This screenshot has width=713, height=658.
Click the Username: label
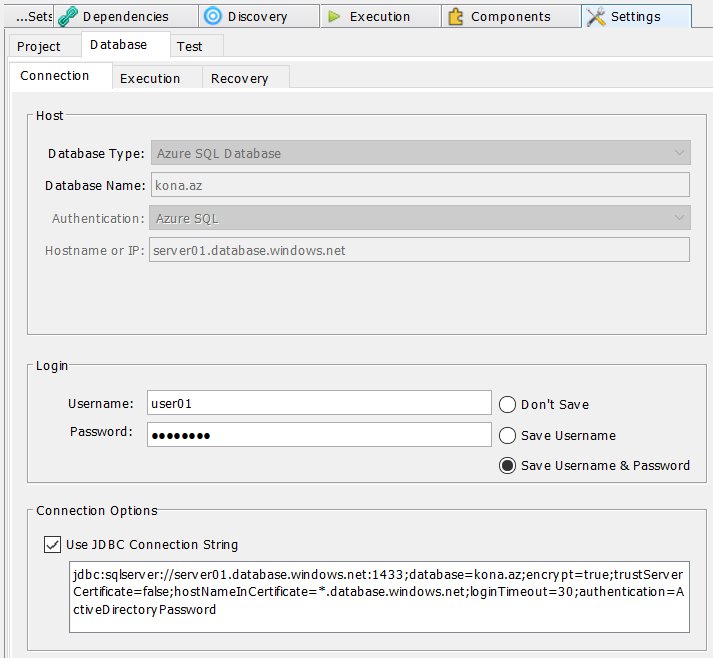click(101, 403)
